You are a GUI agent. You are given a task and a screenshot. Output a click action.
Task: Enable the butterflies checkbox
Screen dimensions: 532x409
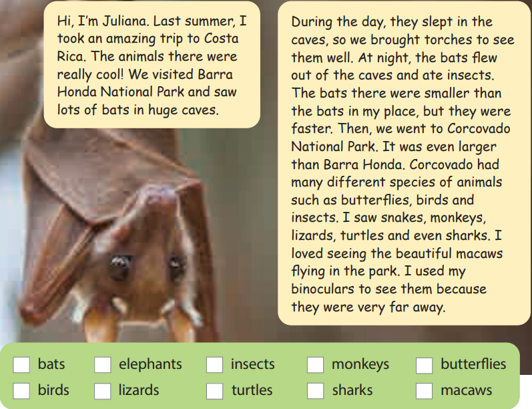click(424, 365)
